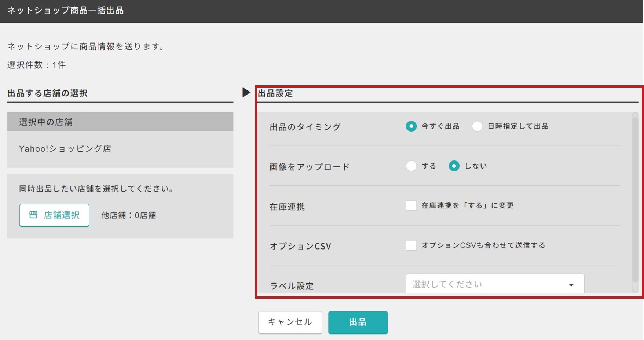The height and width of the screenshot is (340, 644).
Task: Click the ラベル設定 dropdown arrow
Action: 571,285
